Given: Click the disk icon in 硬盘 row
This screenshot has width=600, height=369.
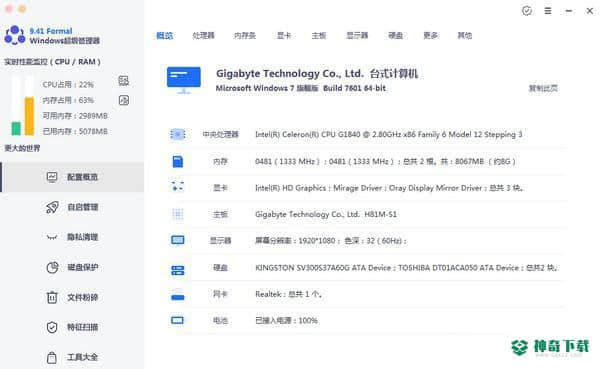Looking at the screenshot, I should 178,270.
